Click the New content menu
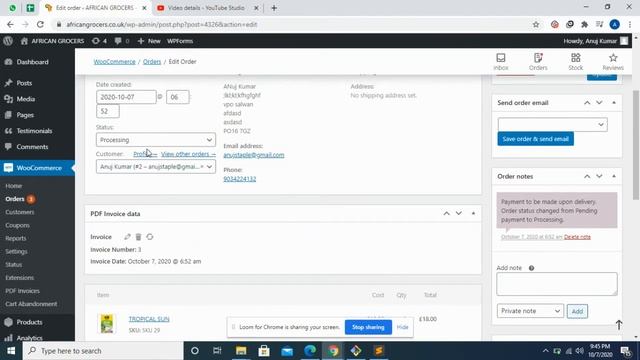The width and height of the screenshot is (640, 360). click(149, 41)
